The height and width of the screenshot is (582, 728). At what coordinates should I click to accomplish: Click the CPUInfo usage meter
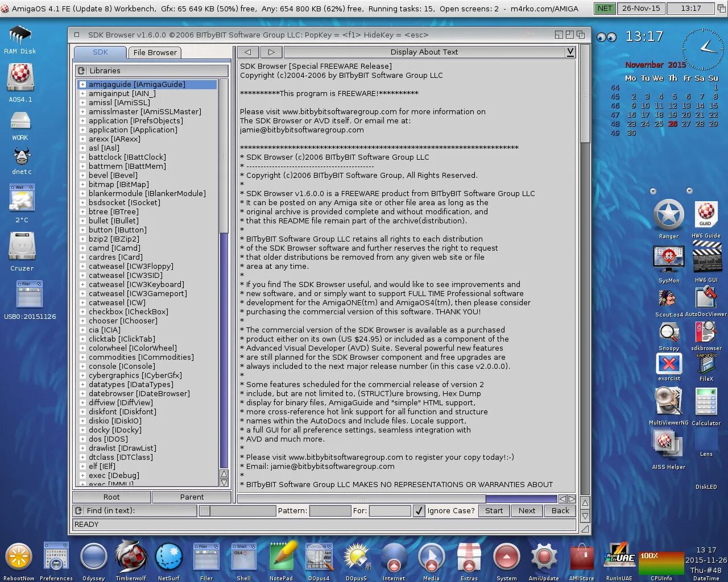661,562
